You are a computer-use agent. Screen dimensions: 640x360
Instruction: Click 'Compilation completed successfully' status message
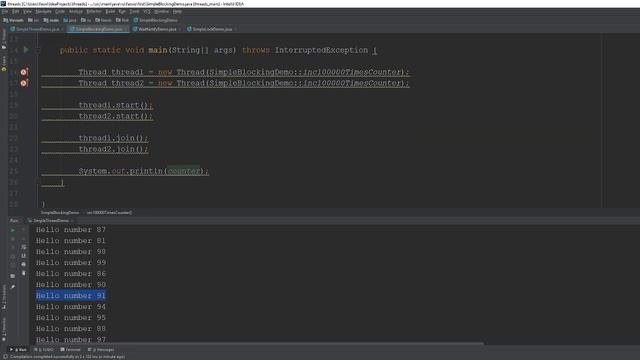click(x=67, y=357)
